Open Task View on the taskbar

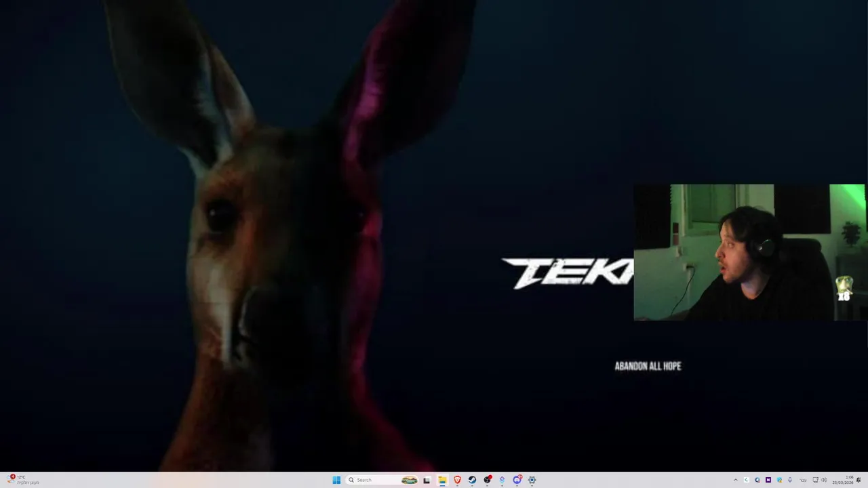[x=427, y=480]
